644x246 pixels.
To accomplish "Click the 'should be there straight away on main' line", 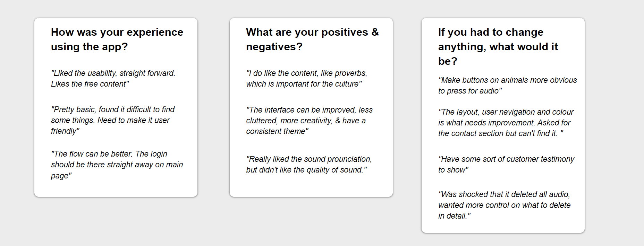I will (x=117, y=165).
